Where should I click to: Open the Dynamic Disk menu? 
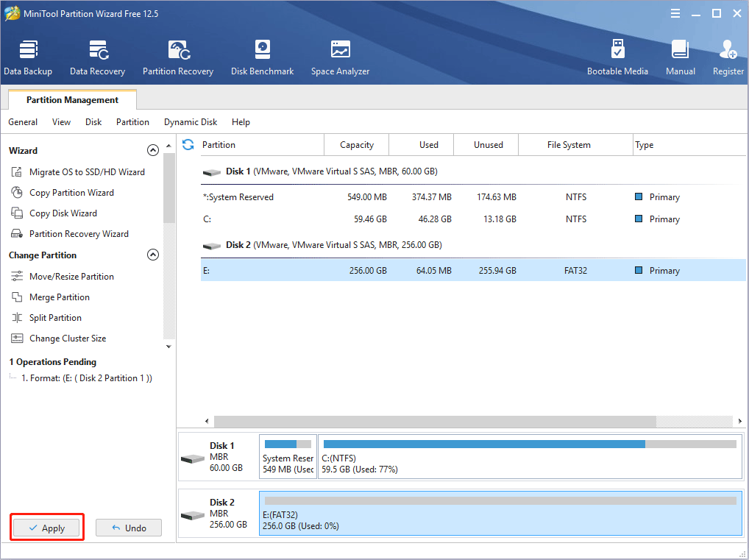tap(191, 122)
